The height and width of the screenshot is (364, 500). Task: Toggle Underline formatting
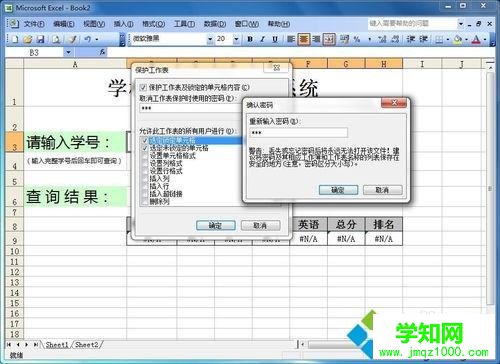[x=275, y=39]
